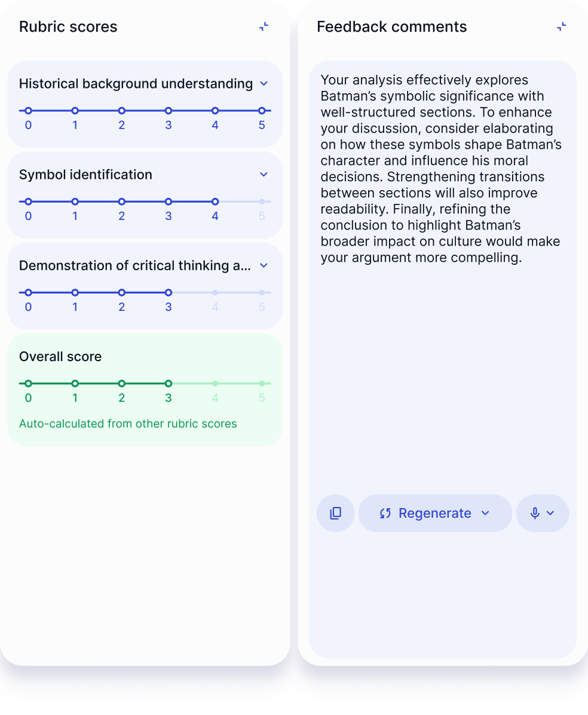The height and width of the screenshot is (715, 588).
Task: Click the expand arrows icon above Historical background card
Action: [263, 26]
